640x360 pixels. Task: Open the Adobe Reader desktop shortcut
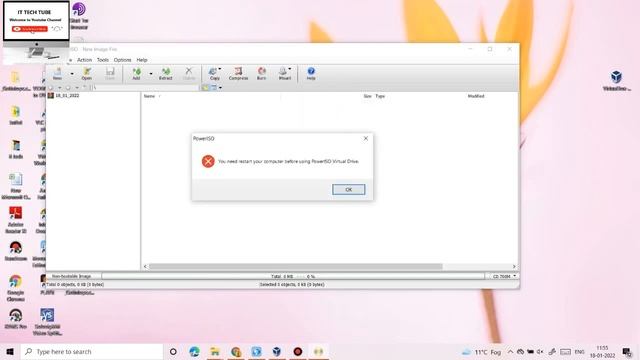tap(16, 220)
